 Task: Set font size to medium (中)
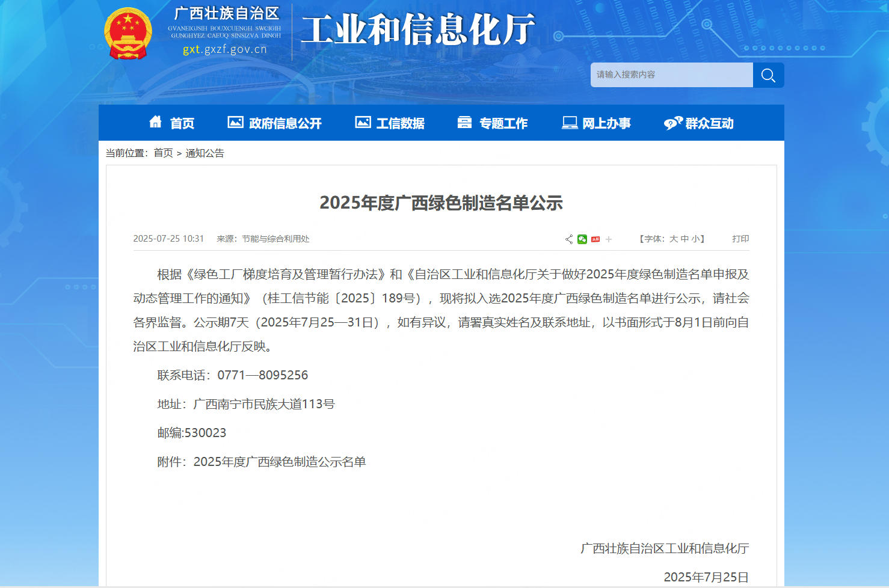tap(684, 239)
